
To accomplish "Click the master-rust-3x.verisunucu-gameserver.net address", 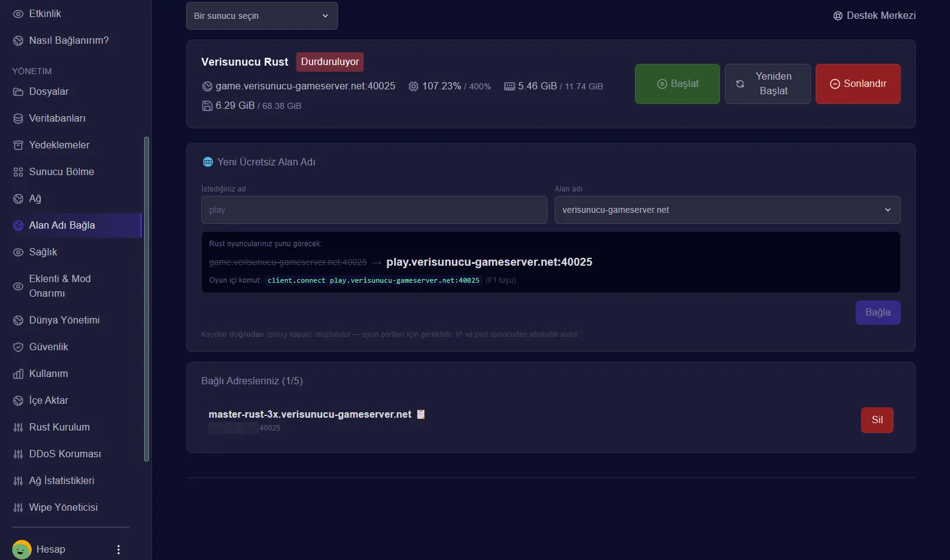I will 310,414.
